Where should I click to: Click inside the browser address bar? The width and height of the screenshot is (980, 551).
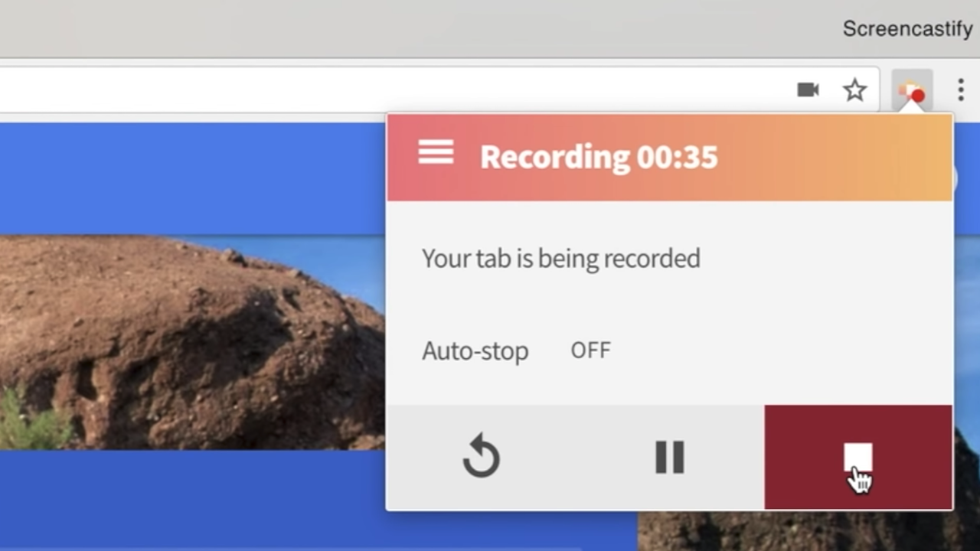(x=383, y=90)
